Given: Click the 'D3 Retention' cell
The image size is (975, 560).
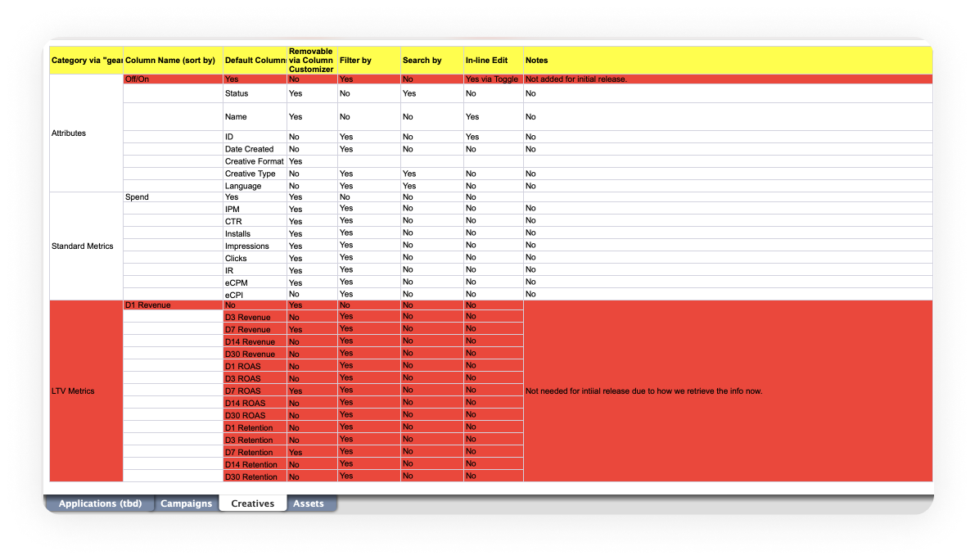Looking at the screenshot, I should pos(255,440).
